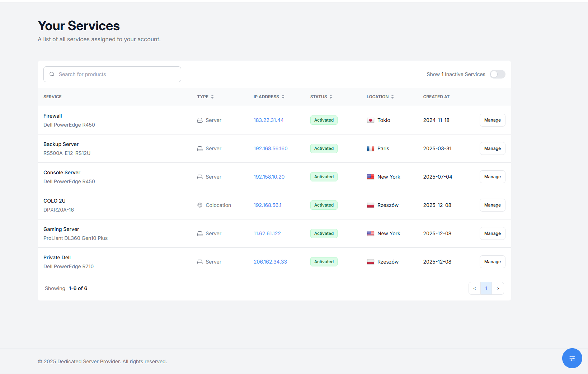Viewport: 588px width, 374px height.
Task: Click the France flag beside Paris
Action: pyautogui.click(x=371, y=148)
